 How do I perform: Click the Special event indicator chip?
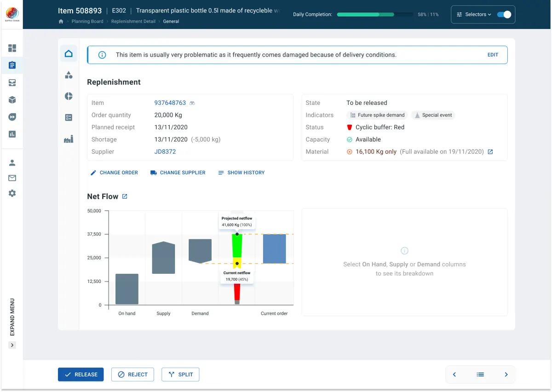(433, 115)
